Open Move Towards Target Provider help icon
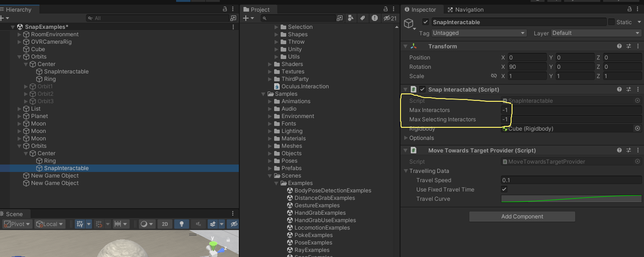 (x=619, y=151)
